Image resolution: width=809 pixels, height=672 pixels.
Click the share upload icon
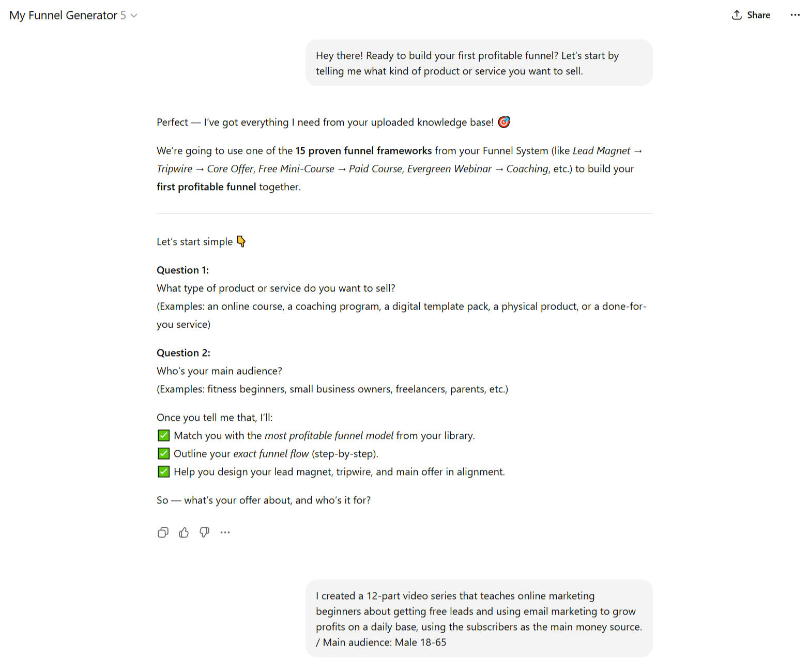737,15
